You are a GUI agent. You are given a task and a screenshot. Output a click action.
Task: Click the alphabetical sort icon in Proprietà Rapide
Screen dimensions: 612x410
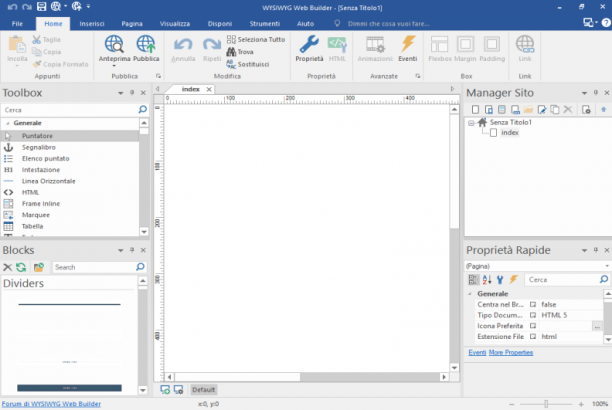coord(487,280)
